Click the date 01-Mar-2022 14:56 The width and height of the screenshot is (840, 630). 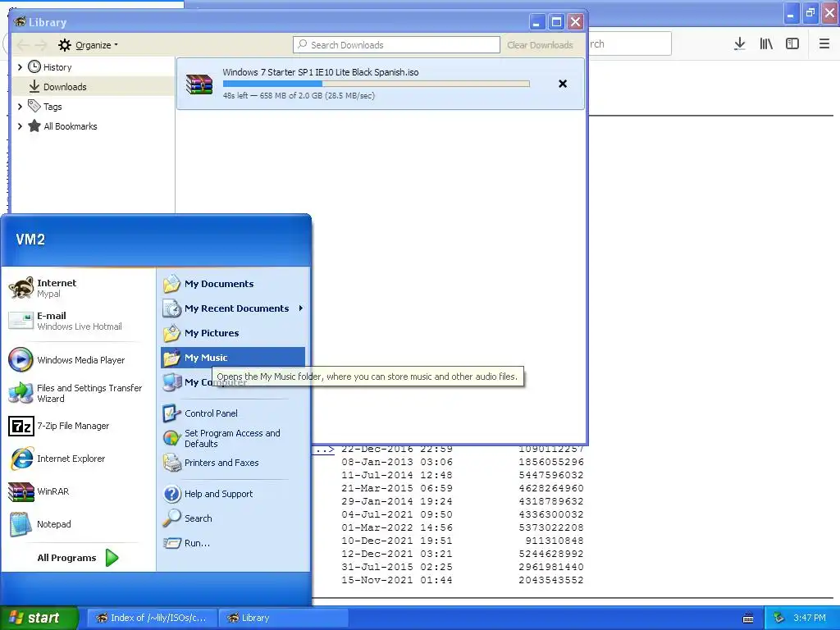(396, 527)
